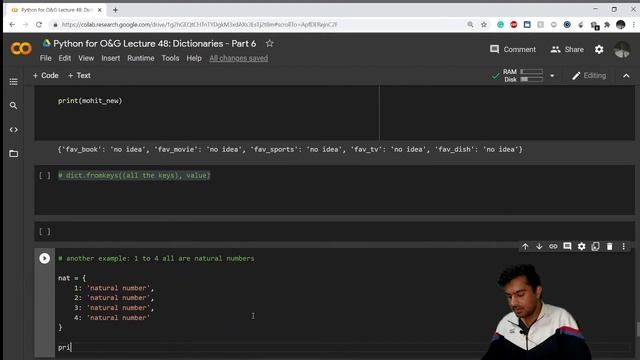Copy link to cell icon
The image size is (640, 360).
coord(553,247)
